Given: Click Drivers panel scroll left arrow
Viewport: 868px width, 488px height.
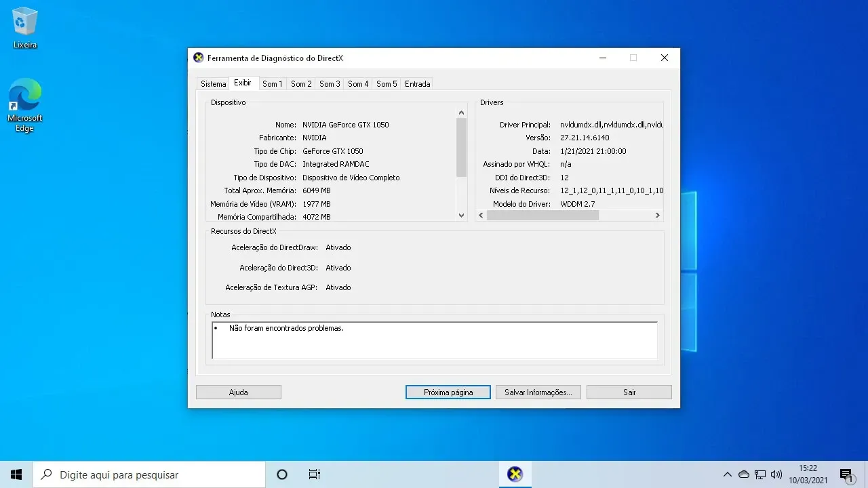Looking at the screenshot, I should (481, 215).
